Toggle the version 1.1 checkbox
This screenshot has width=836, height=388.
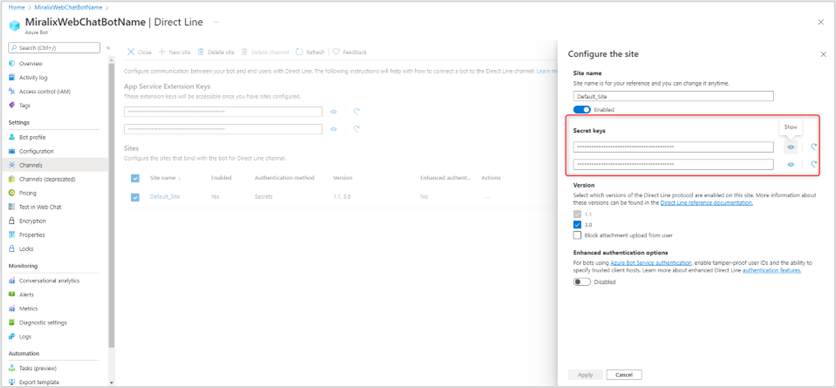click(x=577, y=214)
